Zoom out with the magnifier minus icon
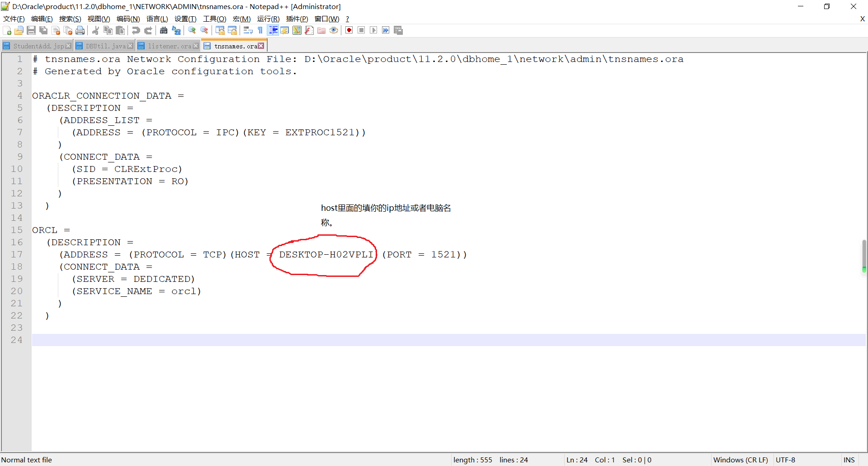Screen dimensions: 868x466 (204, 30)
